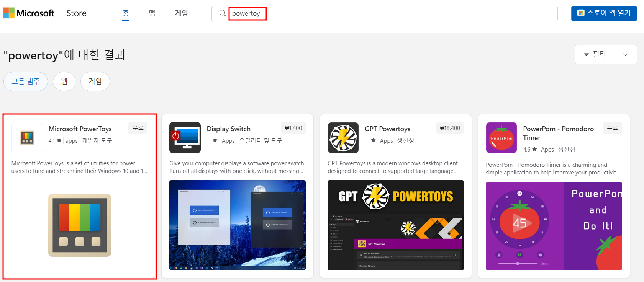Click 무료 badge on Microsoft PowerToys card
The height and width of the screenshot is (282, 644).
(x=138, y=128)
